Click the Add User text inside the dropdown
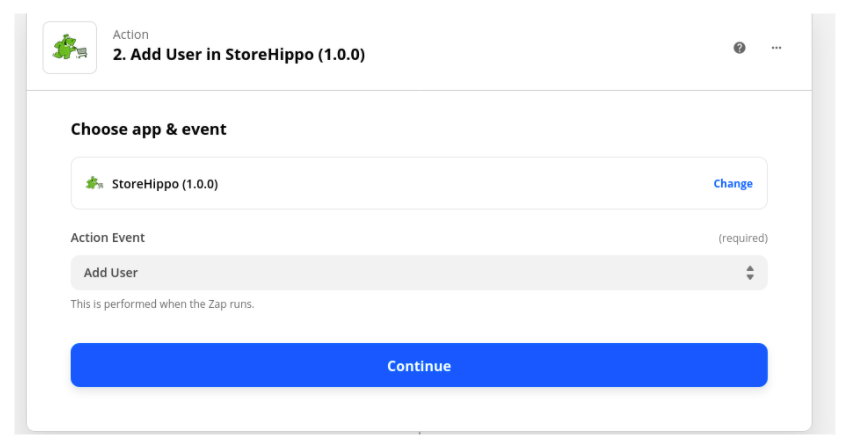The height and width of the screenshot is (448, 849). click(110, 272)
